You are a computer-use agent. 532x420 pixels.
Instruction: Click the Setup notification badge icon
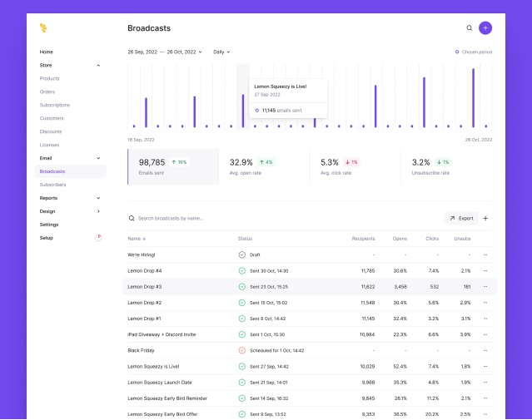click(98, 238)
